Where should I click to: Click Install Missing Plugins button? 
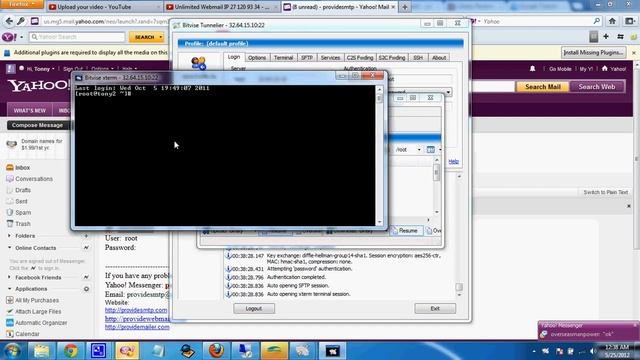tap(593, 53)
